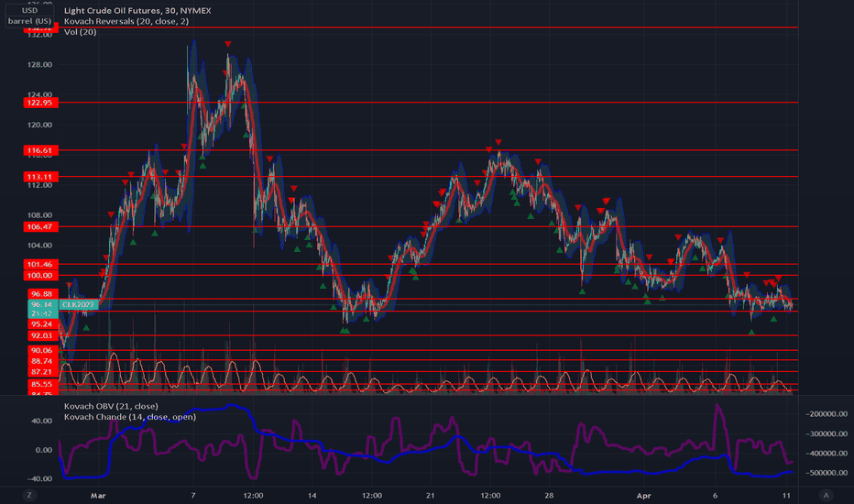The height and width of the screenshot is (504, 854).
Task: Click the barrel (US) unit label
Action: tap(29, 21)
